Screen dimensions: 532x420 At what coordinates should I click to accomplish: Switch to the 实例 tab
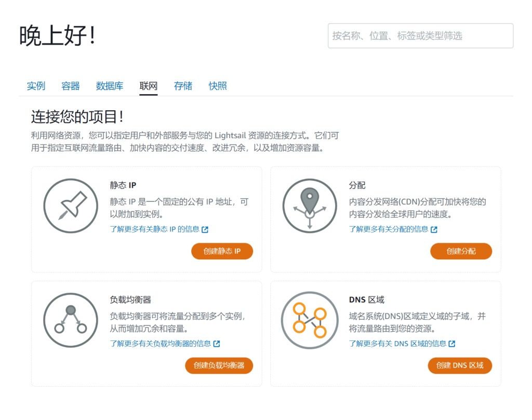point(36,86)
